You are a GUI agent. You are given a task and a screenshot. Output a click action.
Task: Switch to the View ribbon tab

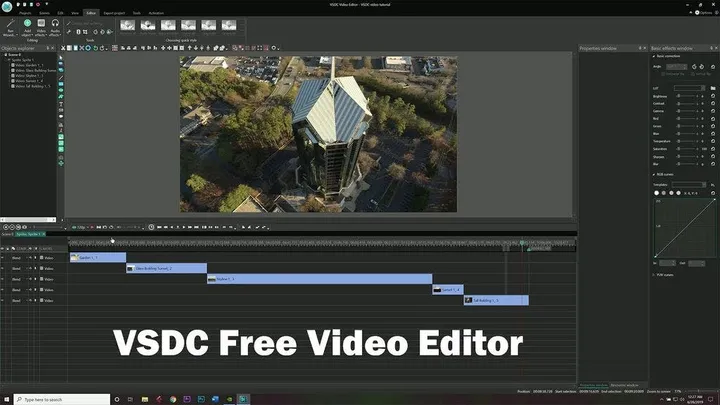pos(75,13)
